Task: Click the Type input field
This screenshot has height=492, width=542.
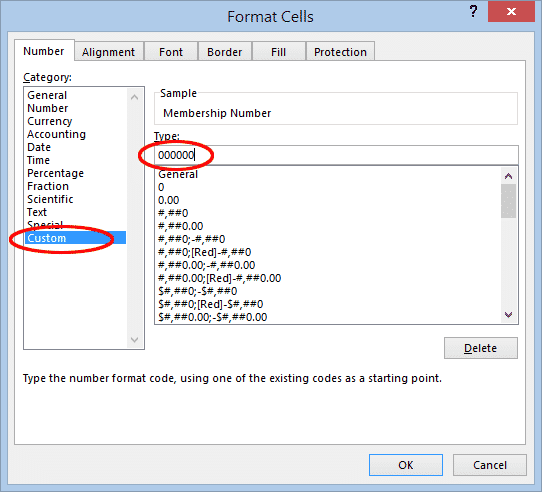Action: [336, 155]
